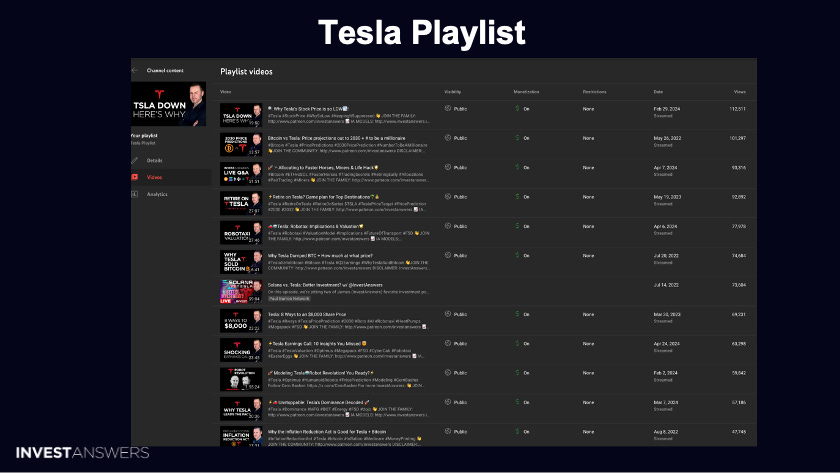Click monetization dollar icon for May 26, 2022 video

518,138
